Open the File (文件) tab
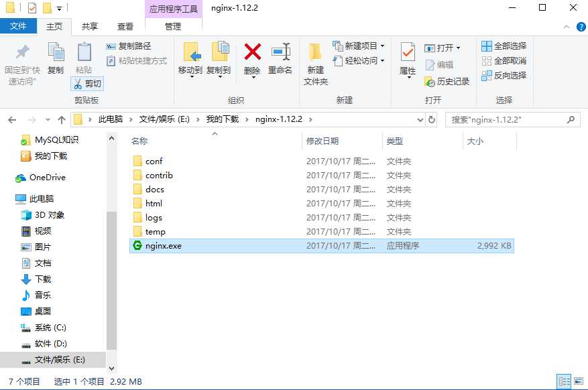This screenshot has height=390, width=588. [x=18, y=26]
